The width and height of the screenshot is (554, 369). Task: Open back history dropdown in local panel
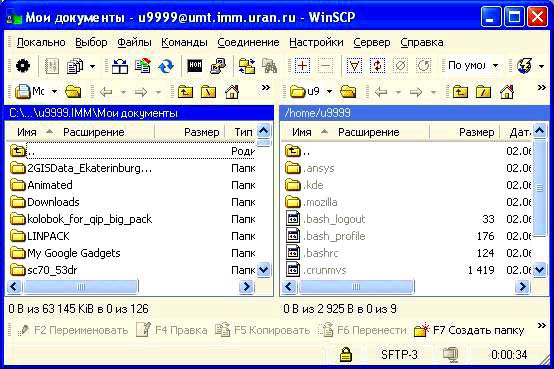point(123,93)
